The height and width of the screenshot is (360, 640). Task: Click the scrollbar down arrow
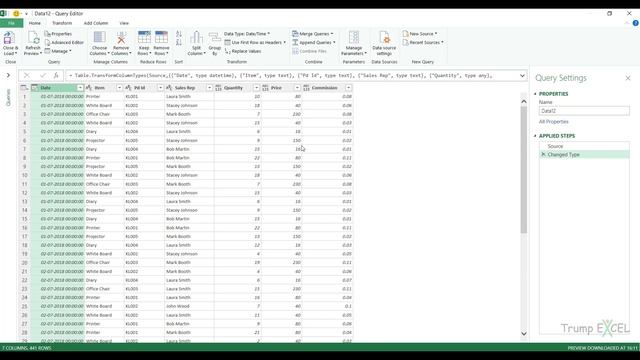[x=524, y=333]
